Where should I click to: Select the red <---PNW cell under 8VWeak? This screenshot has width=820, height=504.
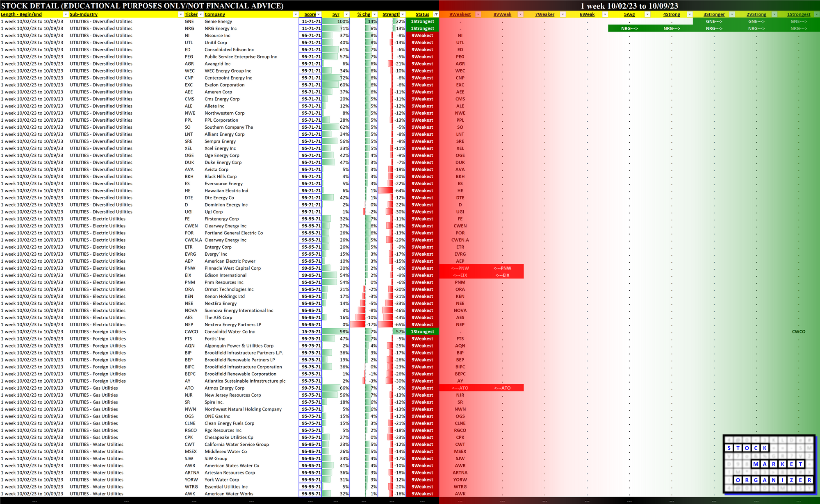tap(502, 268)
